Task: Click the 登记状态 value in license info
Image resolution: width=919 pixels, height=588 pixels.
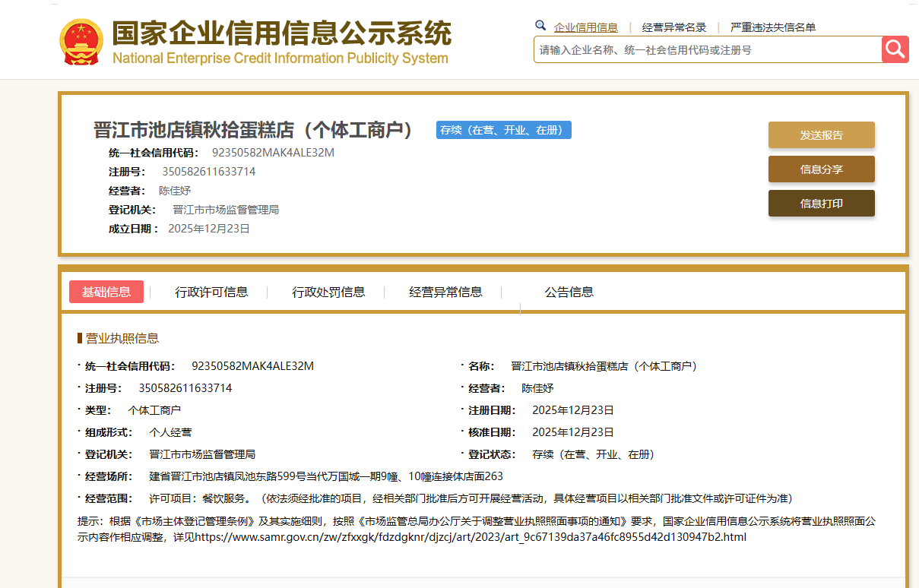Action: [594, 454]
